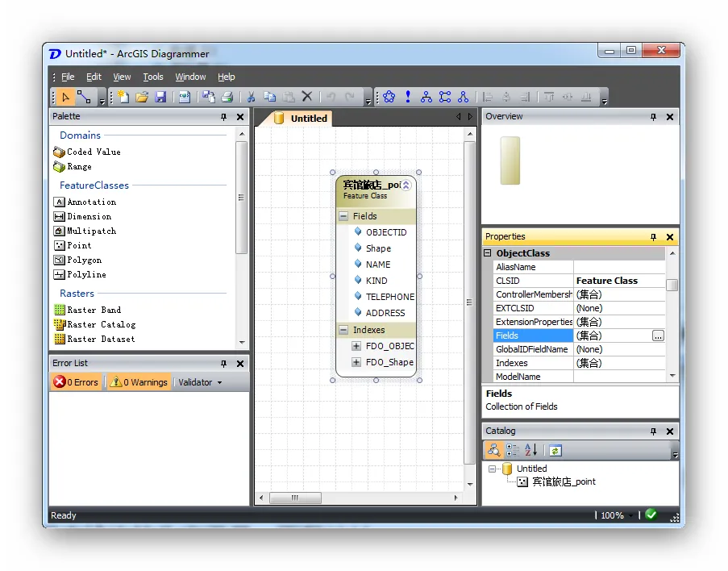Image resolution: width=728 pixels, height=571 pixels.
Task: Open the Tools menu
Action: pos(153,77)
